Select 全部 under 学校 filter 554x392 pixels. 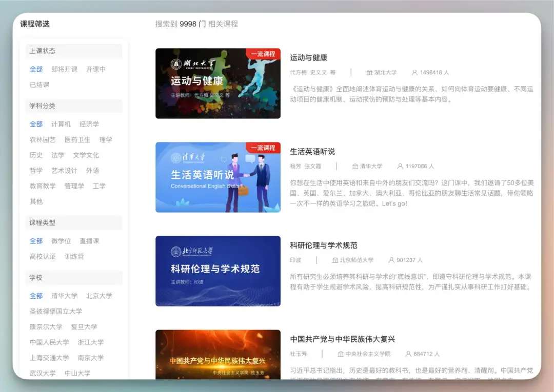(x=36, y=296)
